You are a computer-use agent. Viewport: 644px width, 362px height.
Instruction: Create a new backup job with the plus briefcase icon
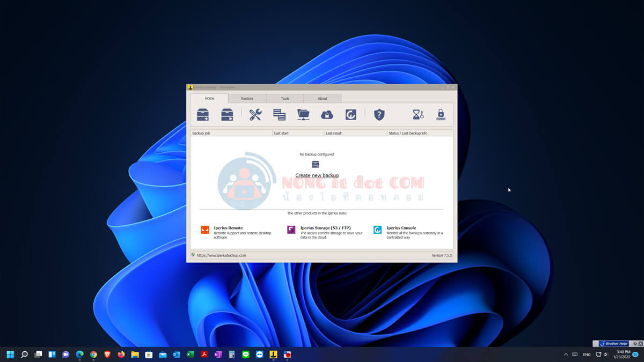202,114
